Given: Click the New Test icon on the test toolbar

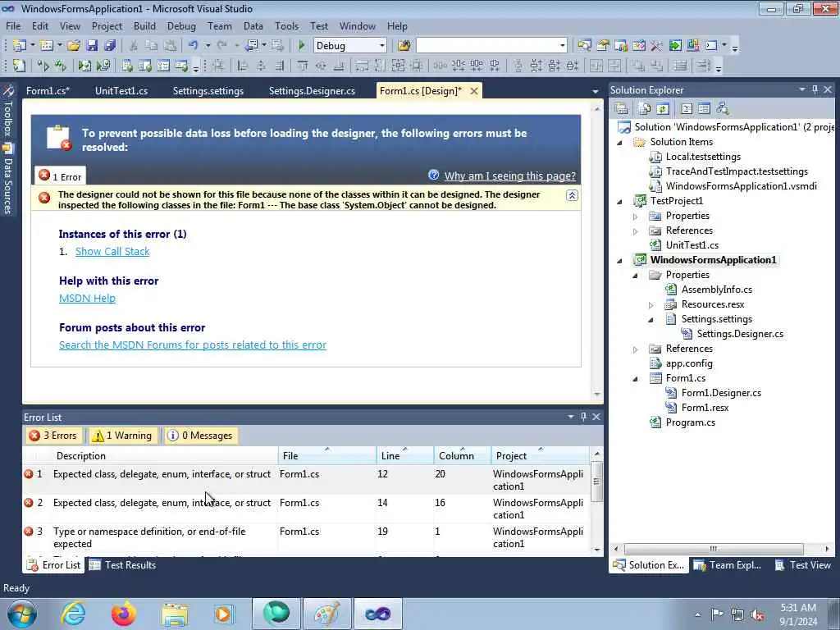Looking at the screenshot, I should click(20, 66).
